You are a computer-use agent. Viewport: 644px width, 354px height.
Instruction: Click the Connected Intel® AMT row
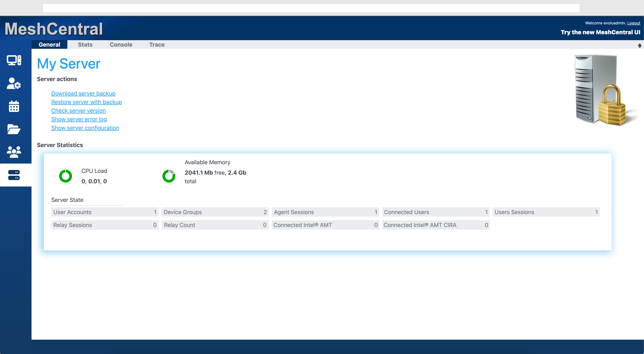tap(326, 225)
